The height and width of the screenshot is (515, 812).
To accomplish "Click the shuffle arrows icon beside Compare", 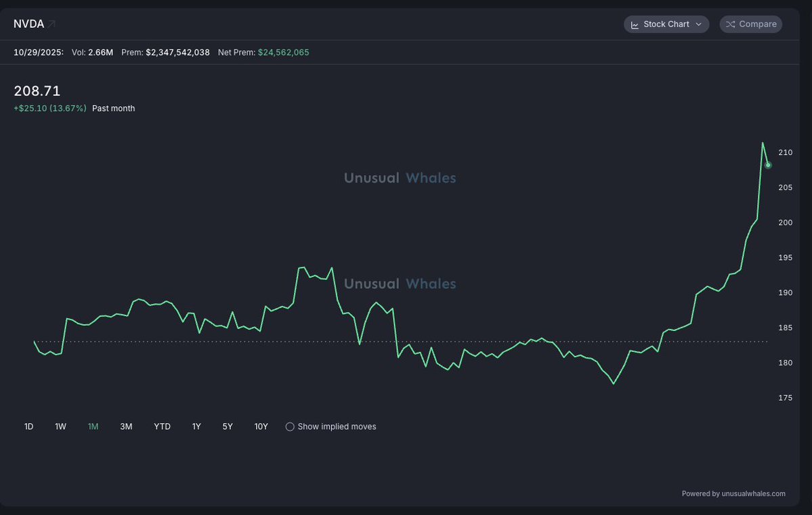I will tap(730, 24).
